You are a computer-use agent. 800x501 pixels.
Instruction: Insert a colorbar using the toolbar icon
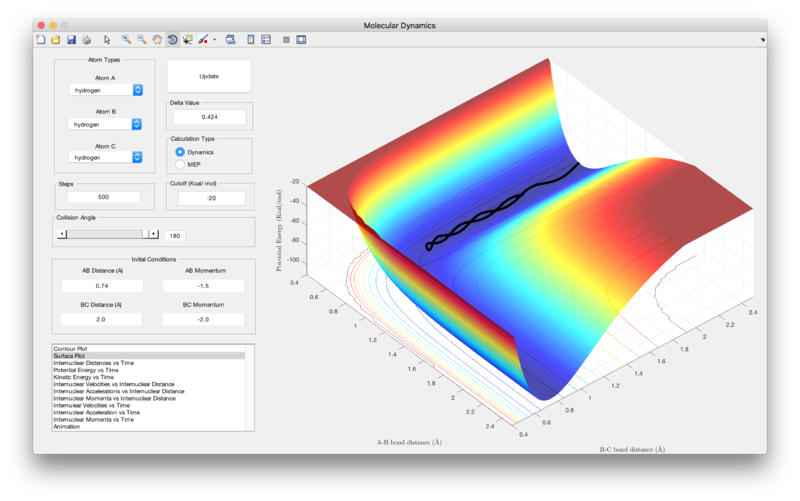point(251,39)
